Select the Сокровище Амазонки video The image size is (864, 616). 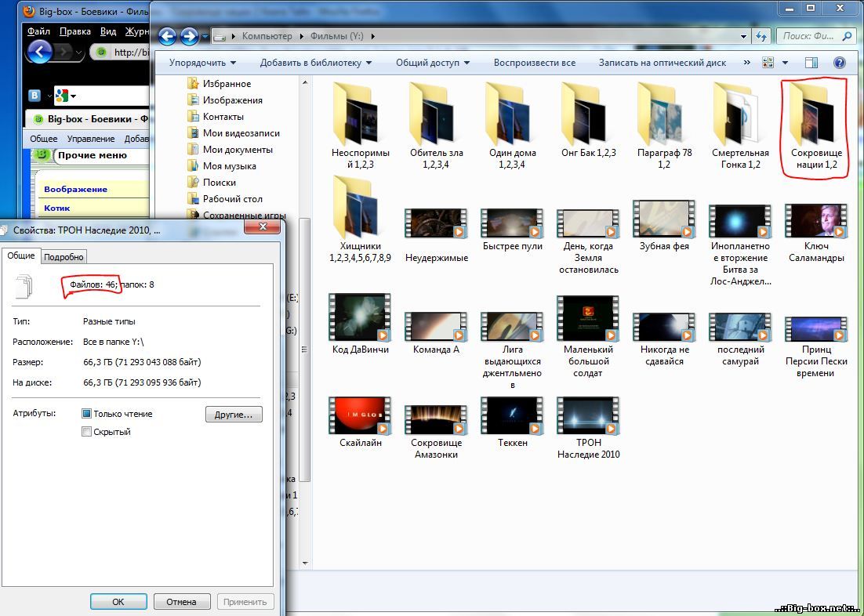(437, 432)
